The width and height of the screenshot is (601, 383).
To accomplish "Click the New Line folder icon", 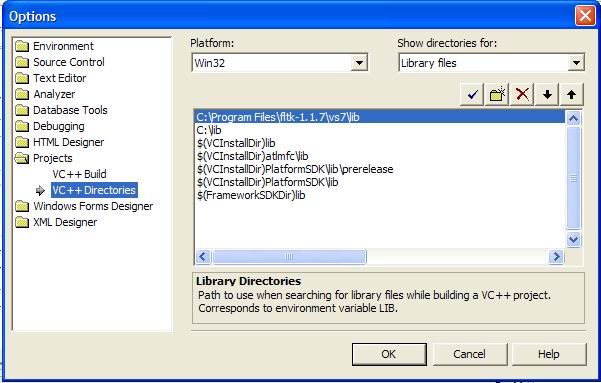I will tap(497, 94).
